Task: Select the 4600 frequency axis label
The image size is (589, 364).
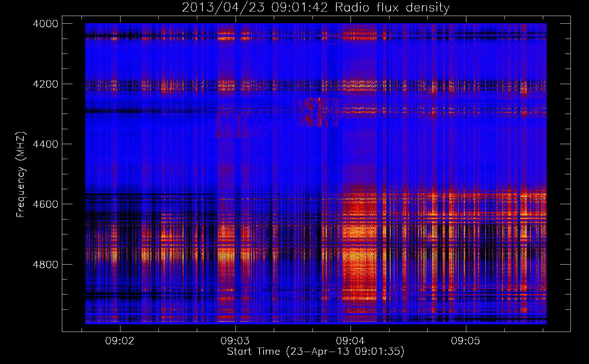Action: (46, 204)
